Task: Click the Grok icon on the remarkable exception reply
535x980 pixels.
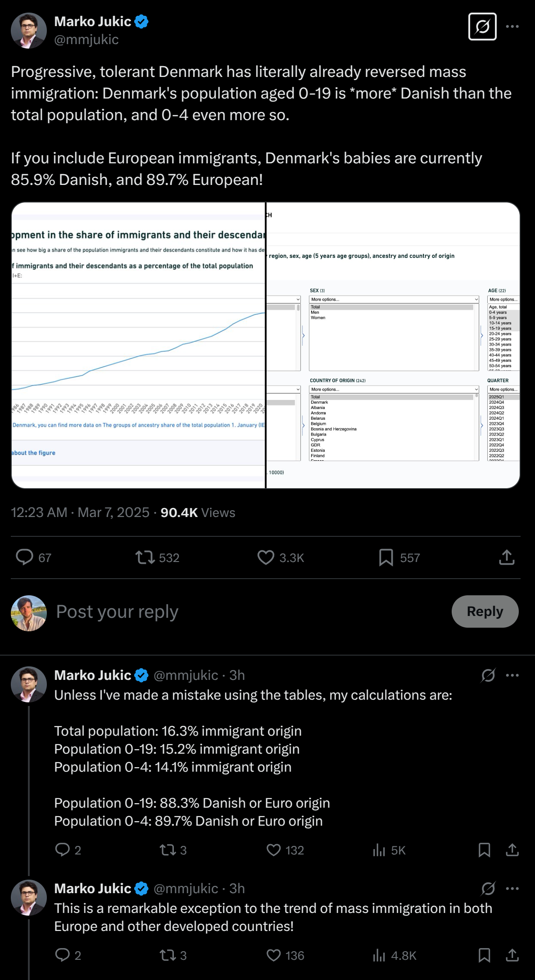Action: [x=488, y=889]
